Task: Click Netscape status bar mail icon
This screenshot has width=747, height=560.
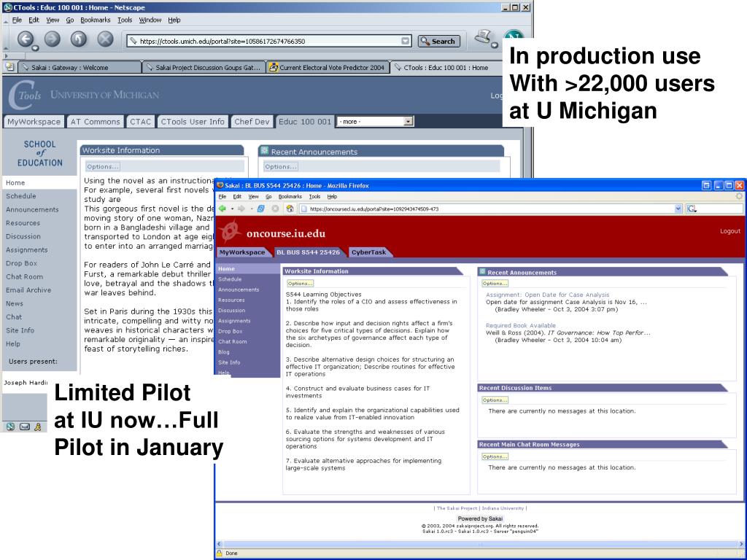Action: click(24, 427)
